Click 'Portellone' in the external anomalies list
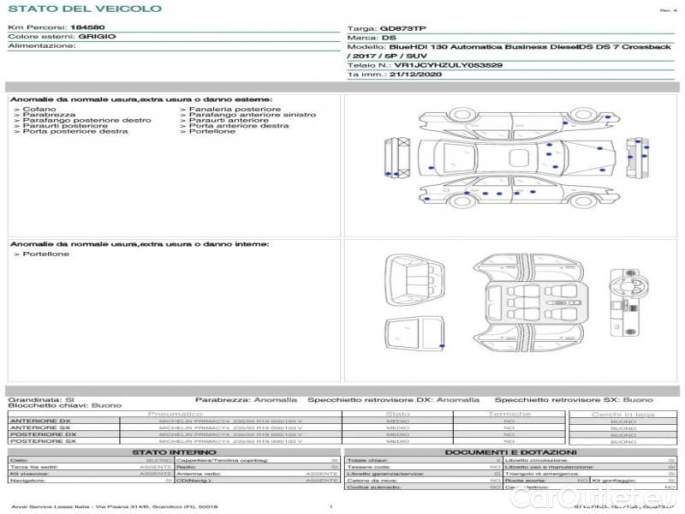The image size is (685, 514). point(212,131)
